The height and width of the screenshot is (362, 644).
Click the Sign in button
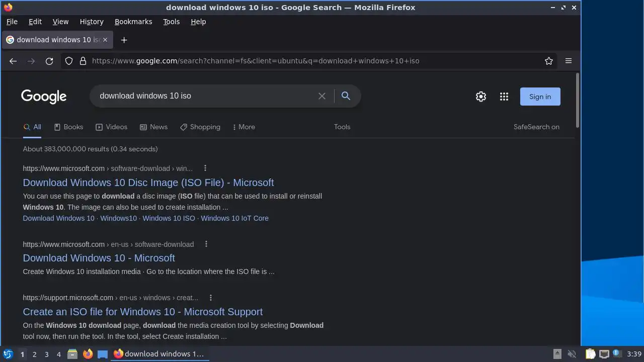coord(540,97)
